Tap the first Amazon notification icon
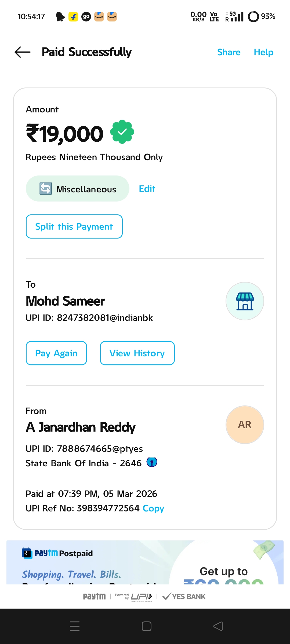This screenshot has height=644, width=290. coord(99,17)
